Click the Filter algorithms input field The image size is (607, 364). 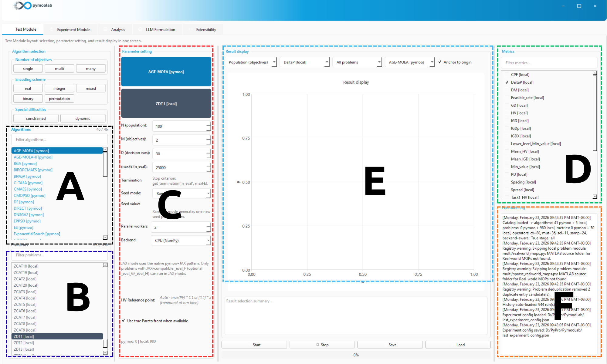tap(59, 140)
